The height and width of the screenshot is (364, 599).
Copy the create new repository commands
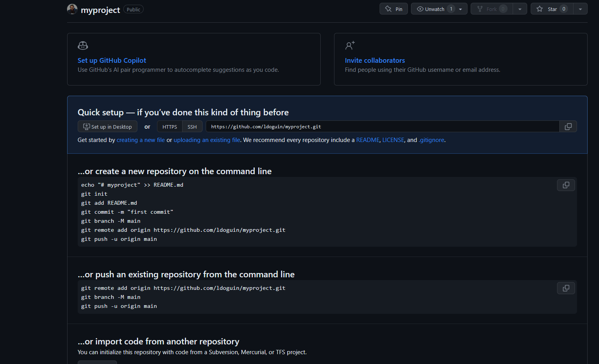[566, 185]
